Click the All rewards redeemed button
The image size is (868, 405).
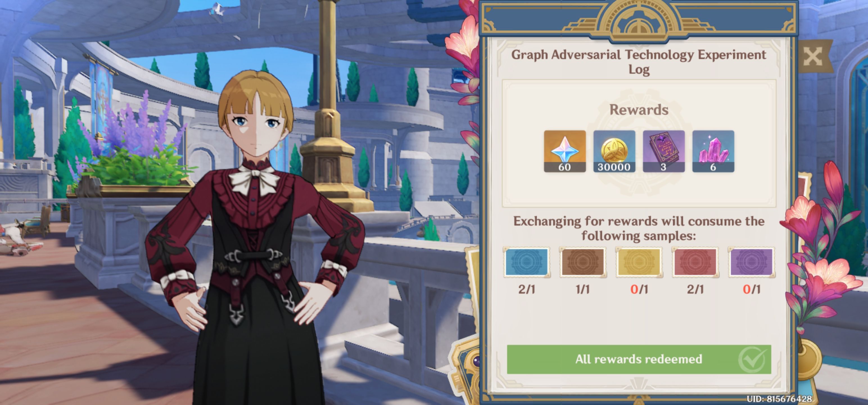click(x=639, y=359)
